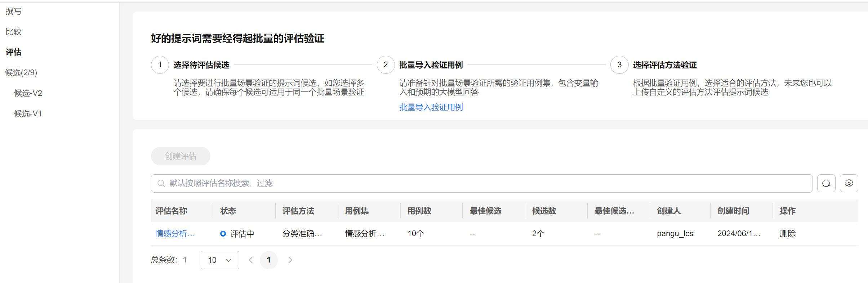Click step 1 circle indicator
This screenshot has height=283, width=868.
tap(160, 65)
